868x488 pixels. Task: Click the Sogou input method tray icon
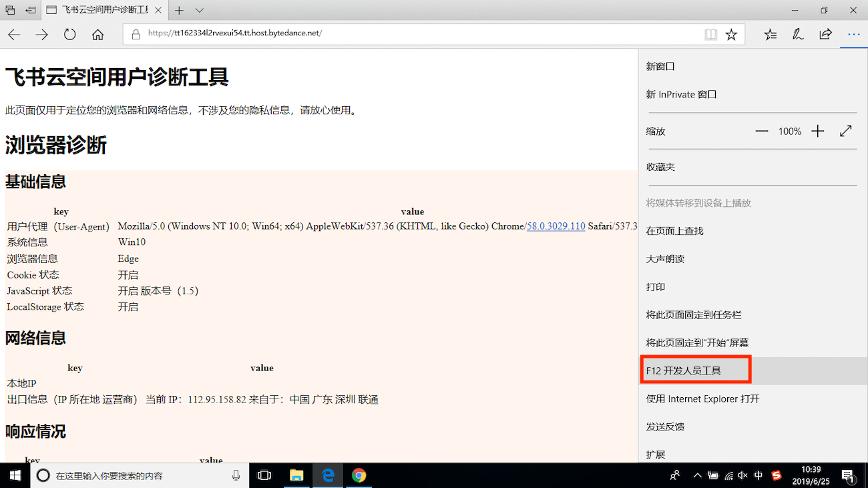pos(777,475)
